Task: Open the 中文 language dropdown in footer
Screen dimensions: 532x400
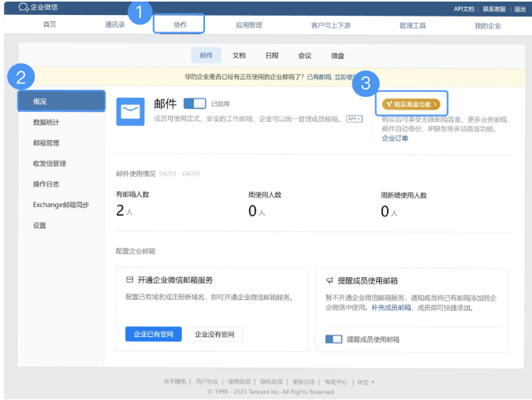Action: click(366, 382)
